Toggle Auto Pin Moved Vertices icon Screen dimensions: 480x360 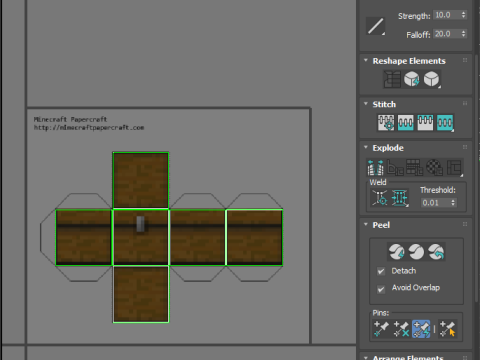pos(421,329)
